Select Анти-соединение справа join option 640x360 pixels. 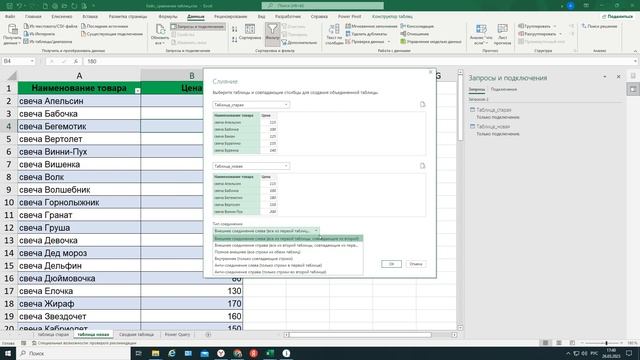(287, 271)
